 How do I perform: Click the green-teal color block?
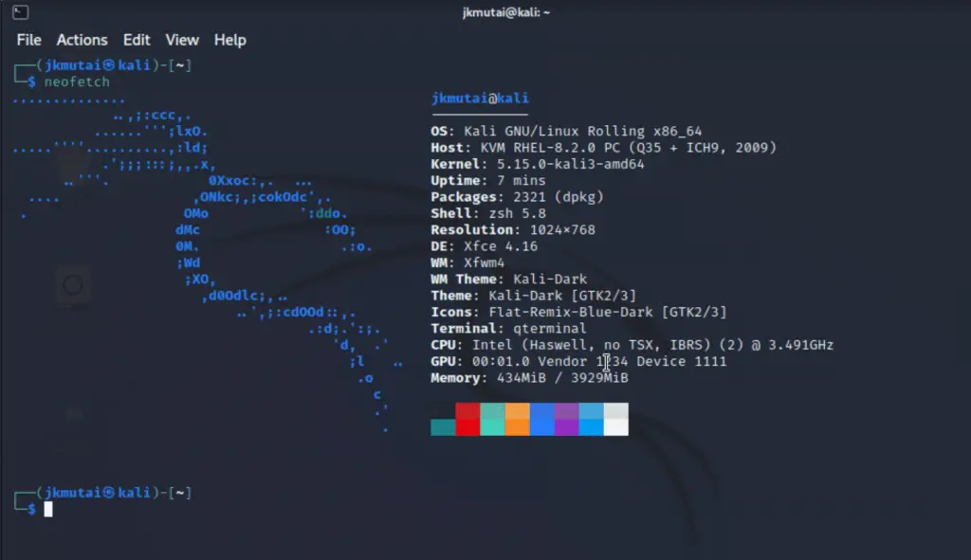492,419
